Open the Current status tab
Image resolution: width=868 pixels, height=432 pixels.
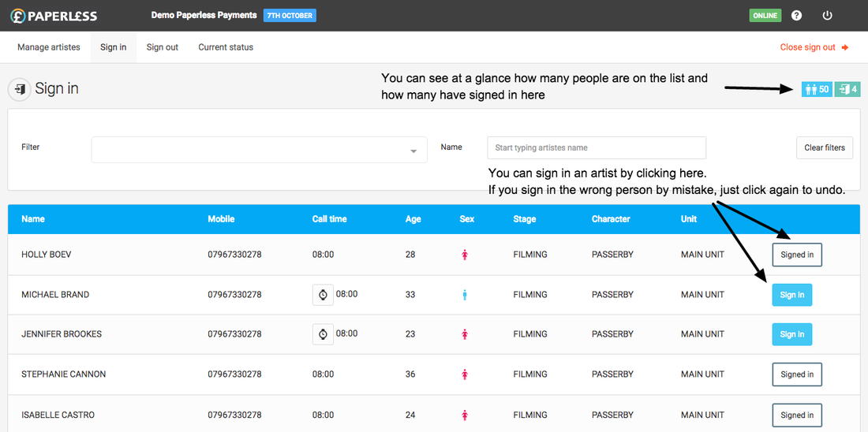pos(226,47)
